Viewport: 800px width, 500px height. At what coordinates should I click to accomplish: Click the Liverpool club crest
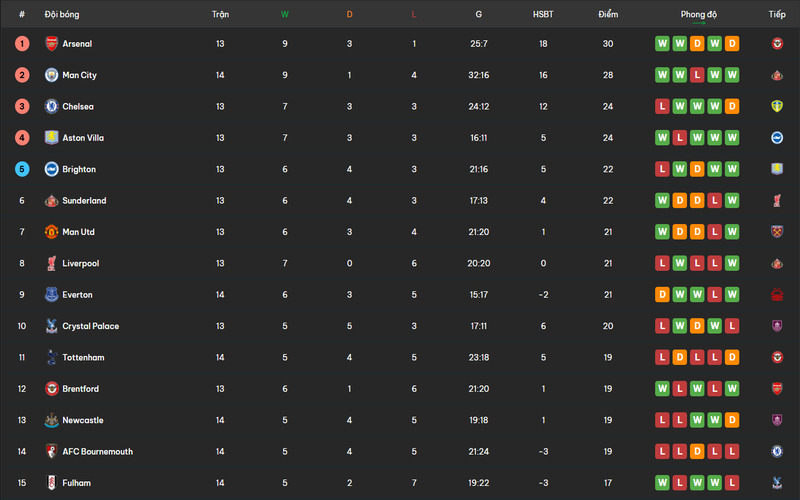point(51,264)
